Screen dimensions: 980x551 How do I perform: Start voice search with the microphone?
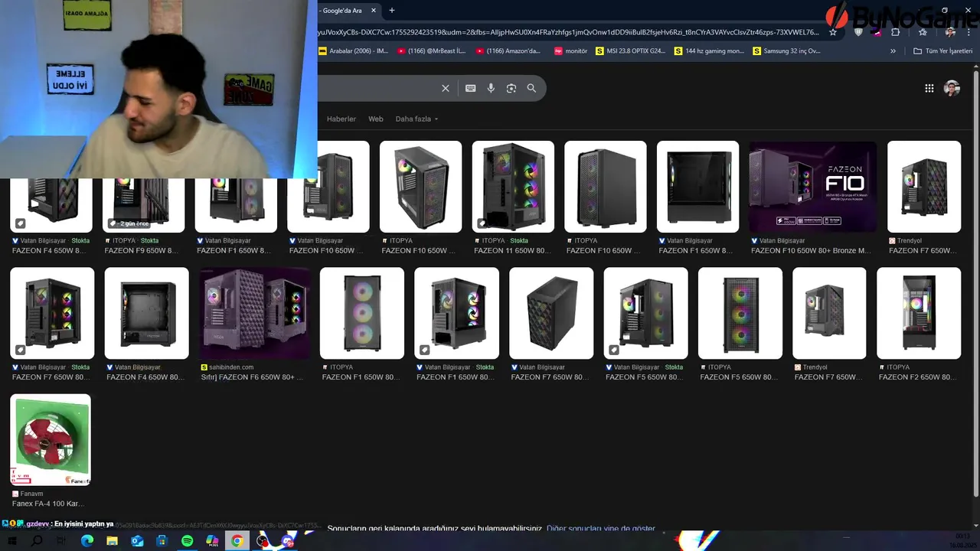491,88
